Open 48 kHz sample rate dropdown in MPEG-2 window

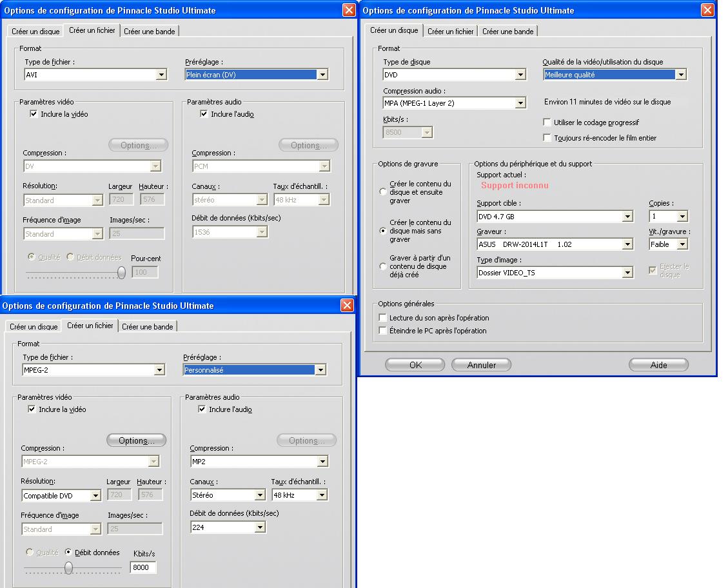coord(299,495)
